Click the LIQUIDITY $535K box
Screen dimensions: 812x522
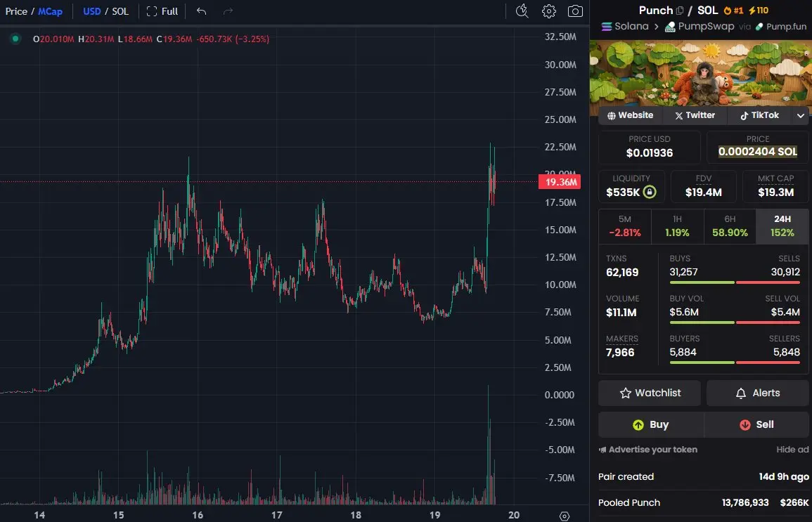(631, 186)
